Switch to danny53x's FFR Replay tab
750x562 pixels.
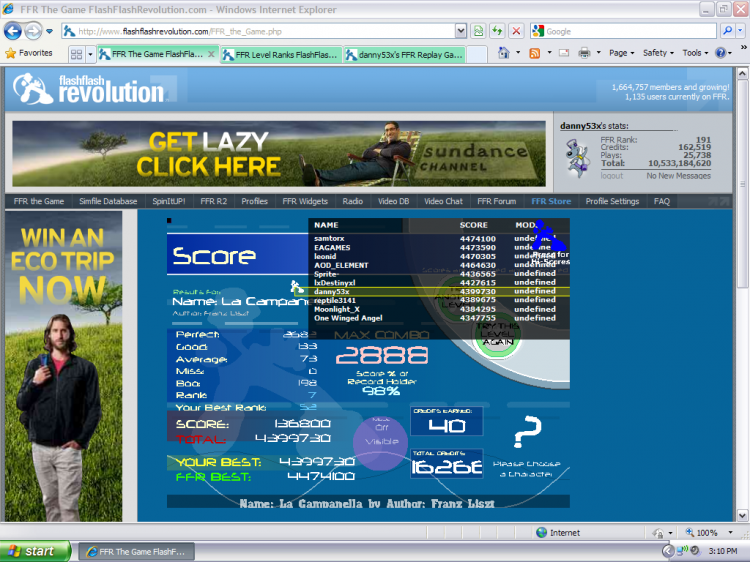405,55
